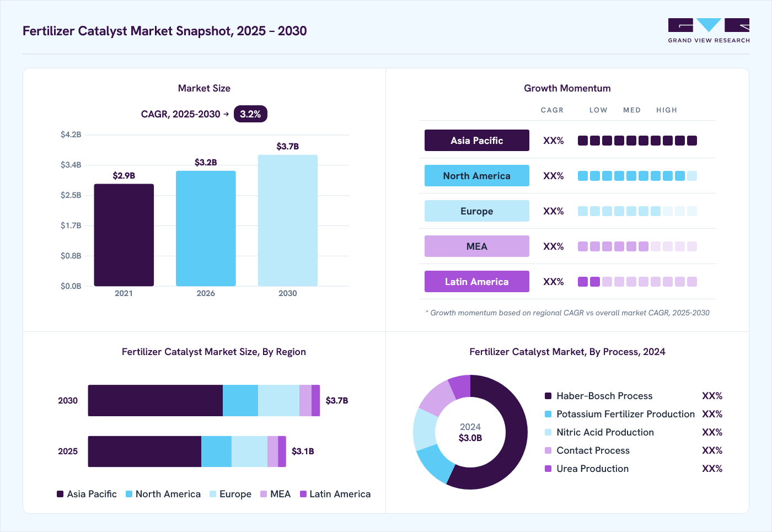This screenshot has height=532, width=772.
Task: Click the Asia Pacific segment in 2025 bar
Action: click(144, 452)
